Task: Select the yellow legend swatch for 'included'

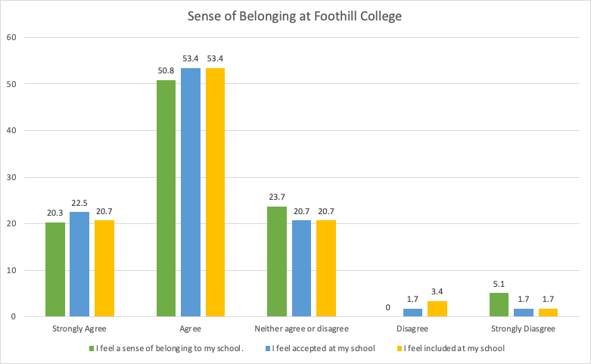Action: (x=399, y=349)
